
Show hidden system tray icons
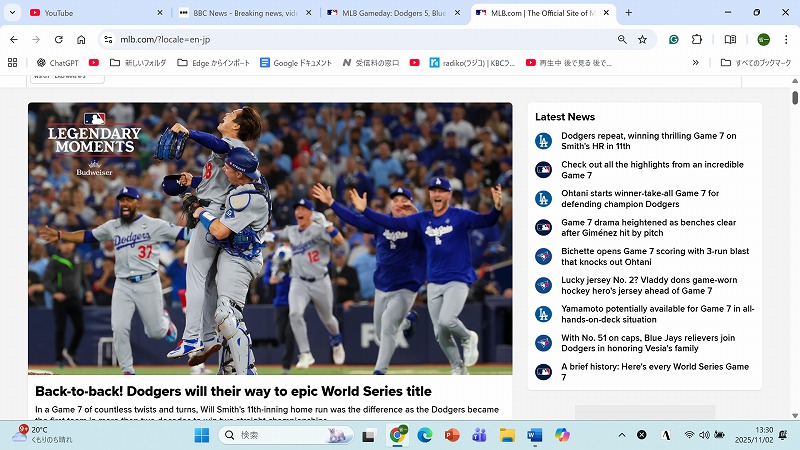tap(622, 435)
